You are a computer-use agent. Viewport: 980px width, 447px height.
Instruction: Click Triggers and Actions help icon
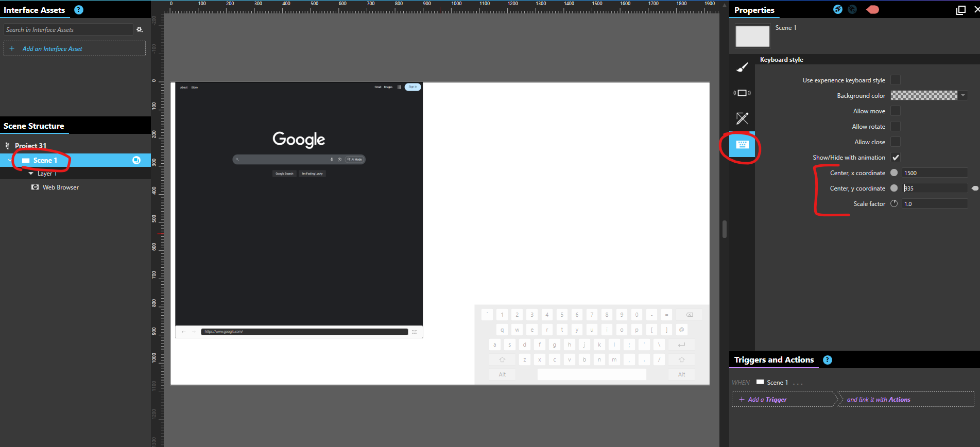tap(828, 360)
